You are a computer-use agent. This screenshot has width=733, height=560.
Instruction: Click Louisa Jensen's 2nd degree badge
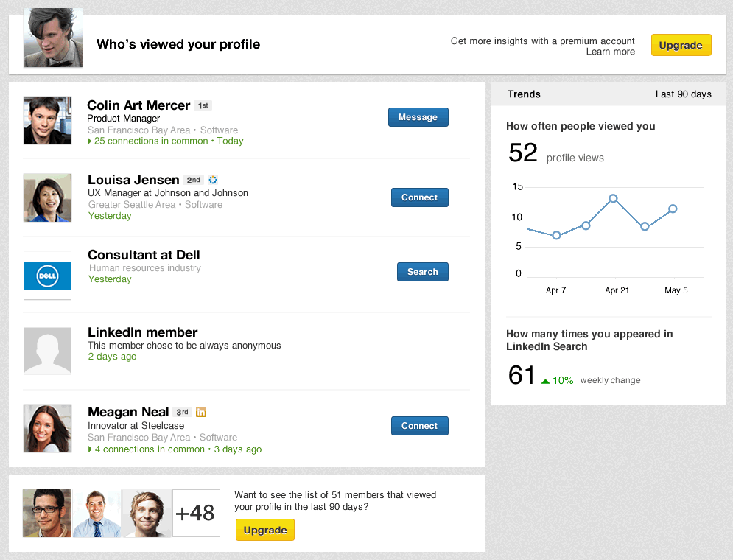[193, 179]
